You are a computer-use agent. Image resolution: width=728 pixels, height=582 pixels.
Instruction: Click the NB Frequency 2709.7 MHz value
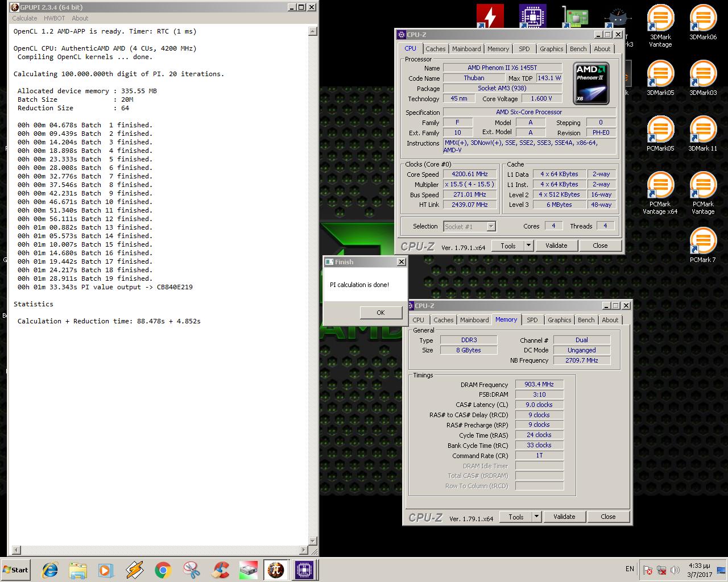581,360
